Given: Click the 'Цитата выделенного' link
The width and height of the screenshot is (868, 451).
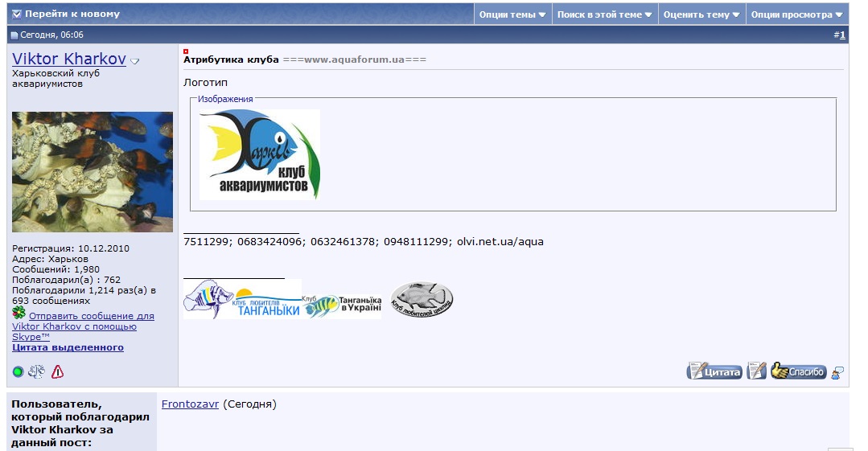Looking at the screenshot, I should (68, 347).
